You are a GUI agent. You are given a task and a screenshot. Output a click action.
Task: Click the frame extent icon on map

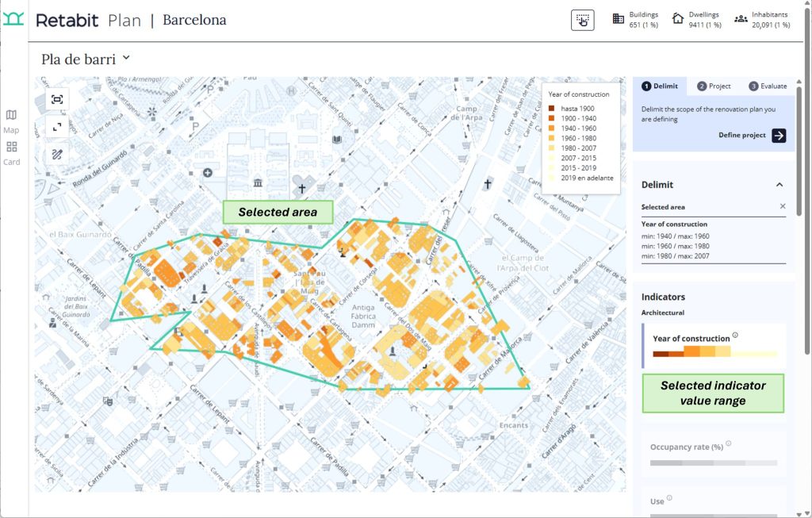56,99
